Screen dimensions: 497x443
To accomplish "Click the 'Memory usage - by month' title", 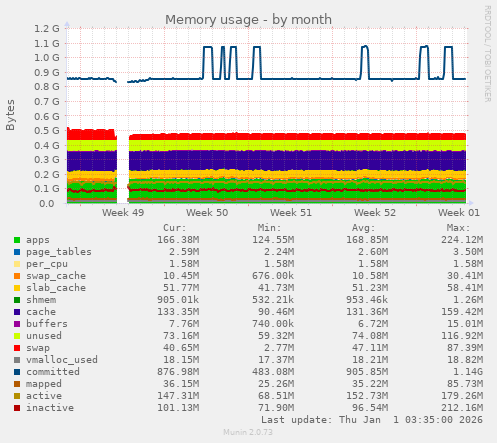I will coord(248,20).
